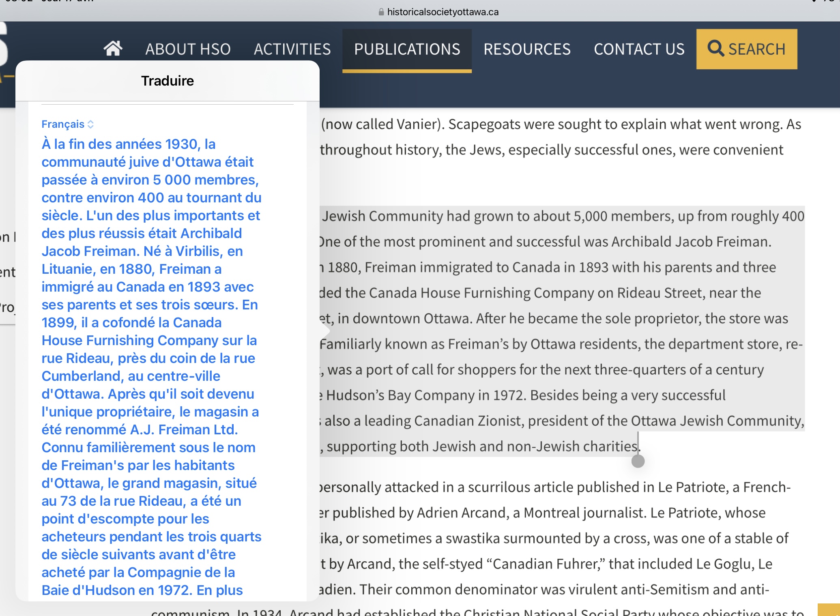Click the Traduire panel title
This screenshot has width=840, height=616.
pyautogui.click(x=168, y=81)
